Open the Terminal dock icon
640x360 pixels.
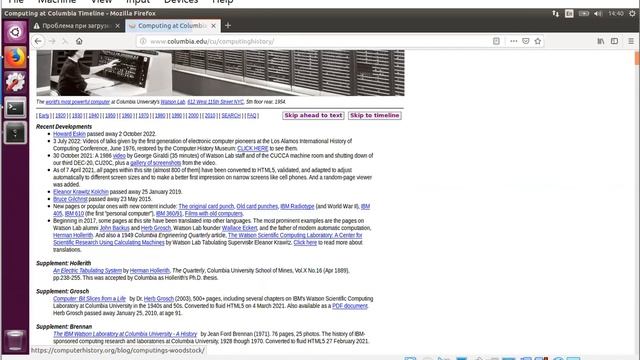click(x=15, y=108)
